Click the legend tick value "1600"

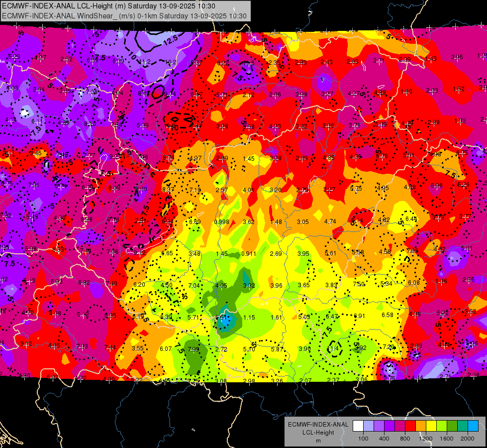pos(447,439)
